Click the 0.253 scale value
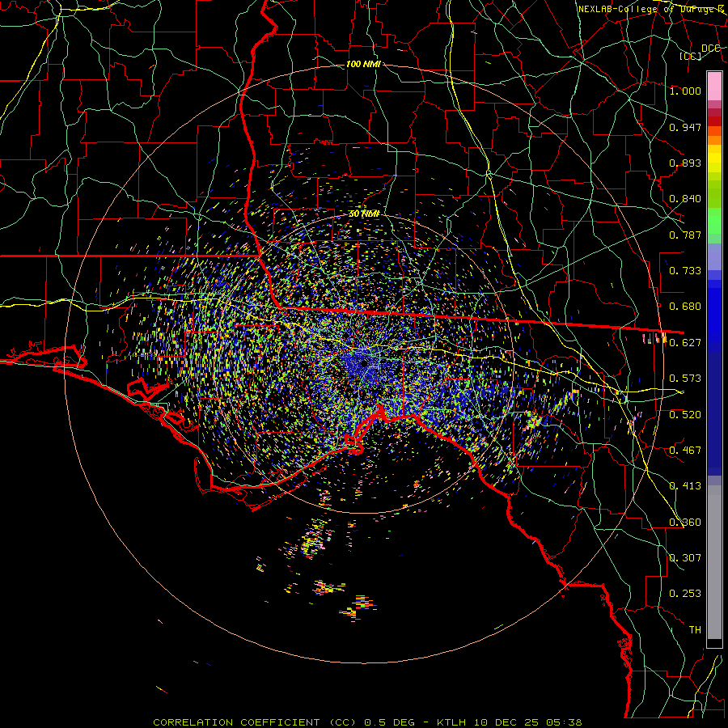The width and height of the screenshot is (728, 728). (x=685, y=594)
